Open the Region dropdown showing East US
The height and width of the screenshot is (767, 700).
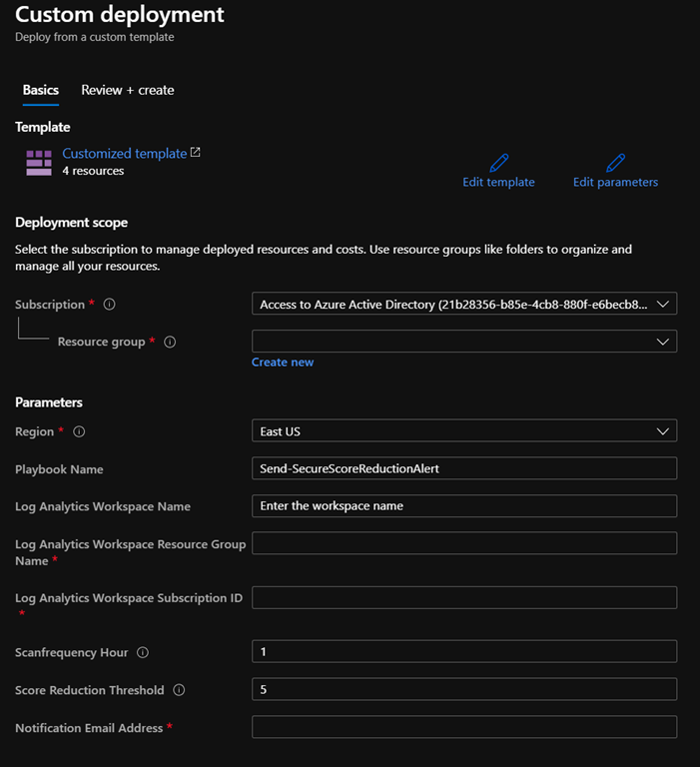(x=464, y=431)
